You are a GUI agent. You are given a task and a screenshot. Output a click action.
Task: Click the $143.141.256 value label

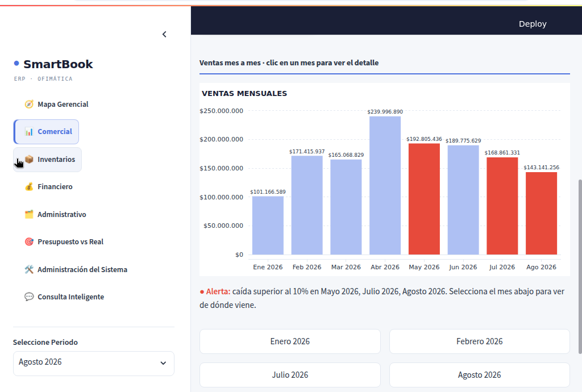click(x=541, y=167)
